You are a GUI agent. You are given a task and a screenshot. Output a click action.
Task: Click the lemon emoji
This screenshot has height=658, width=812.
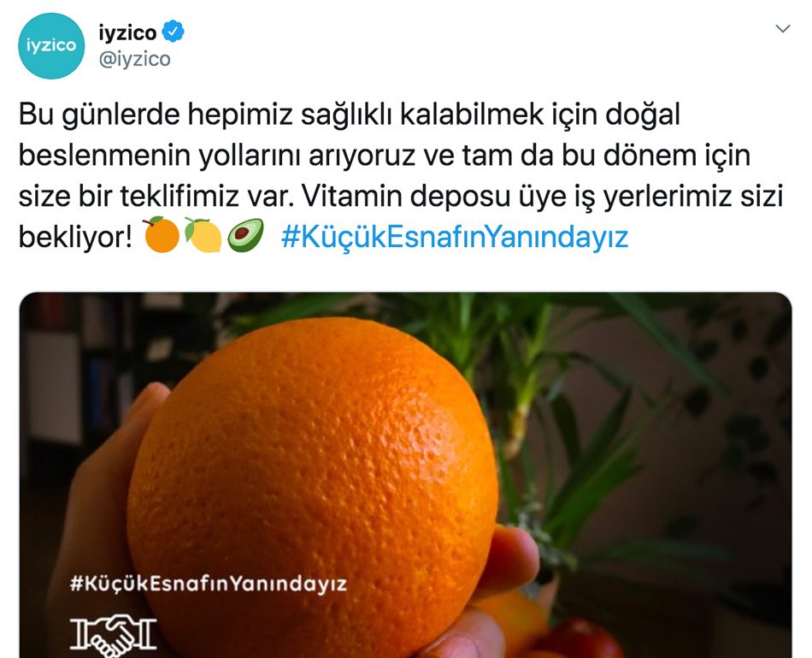pos(203,235)
